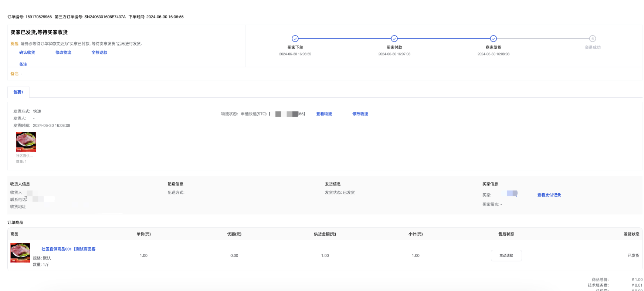The height and width of the screenshot is (291, 644).
Task: Click 修改物流 next to 查看物流
Action: [x=360, y=114]
